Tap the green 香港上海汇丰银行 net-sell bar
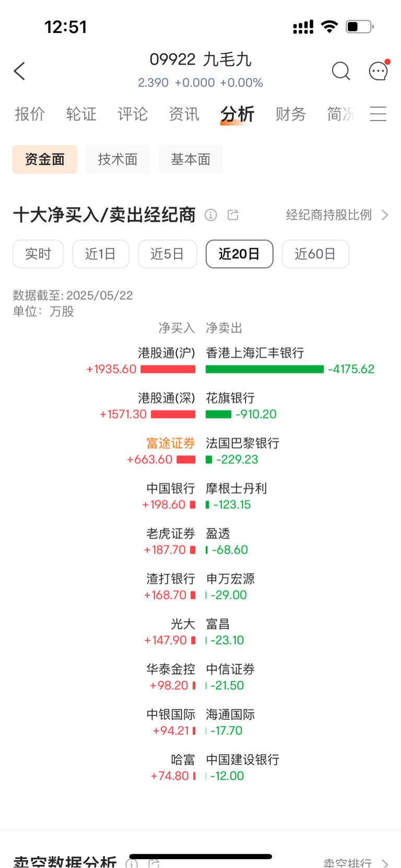401x868 pixels. (265, 370)
